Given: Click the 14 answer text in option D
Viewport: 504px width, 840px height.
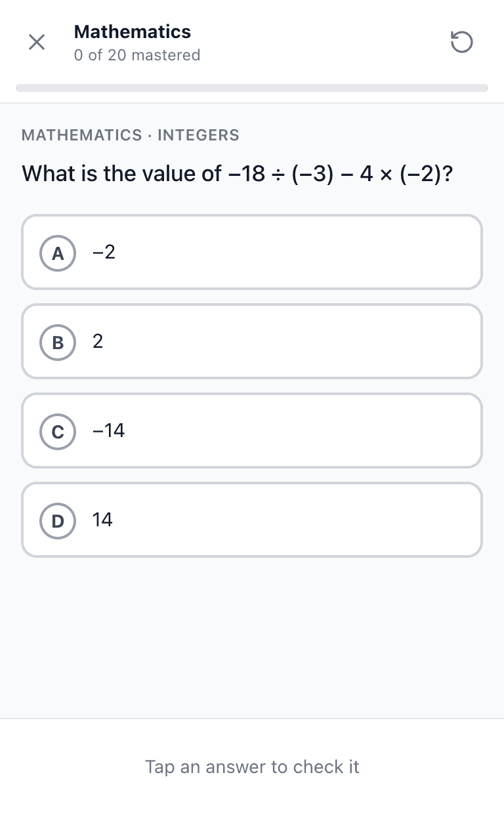Looking at the screenshot, I should 102,520.
